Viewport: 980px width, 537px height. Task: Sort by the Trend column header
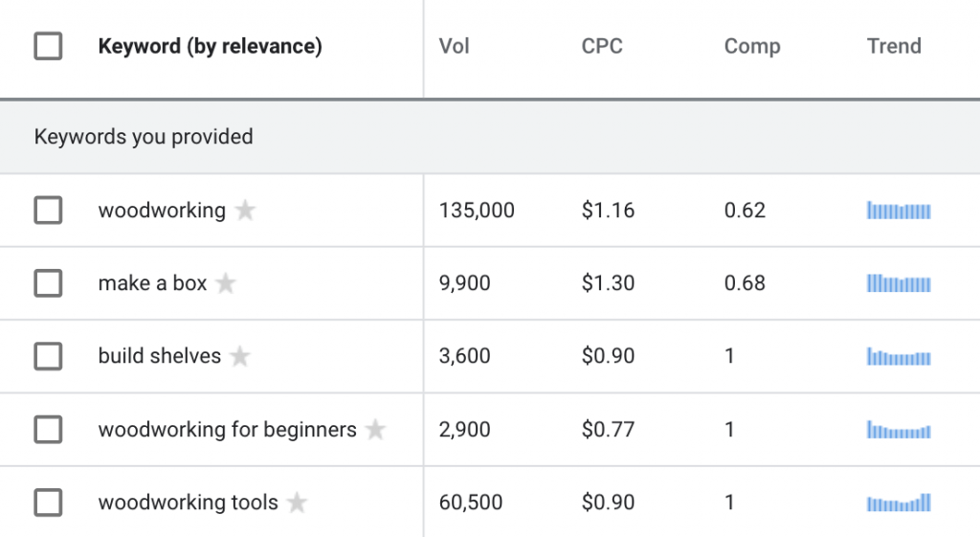[894, 46]
